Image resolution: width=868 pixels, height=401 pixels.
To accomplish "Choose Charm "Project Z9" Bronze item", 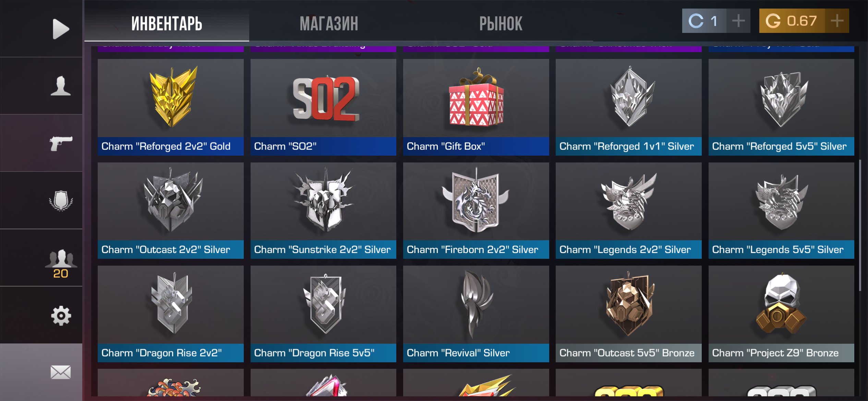I will [781, 314].
